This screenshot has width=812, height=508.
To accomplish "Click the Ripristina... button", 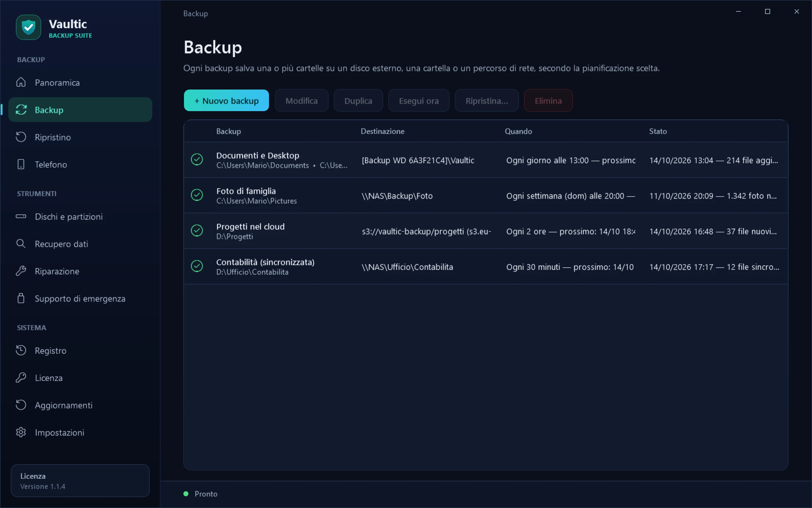I will tap(487, 100).
